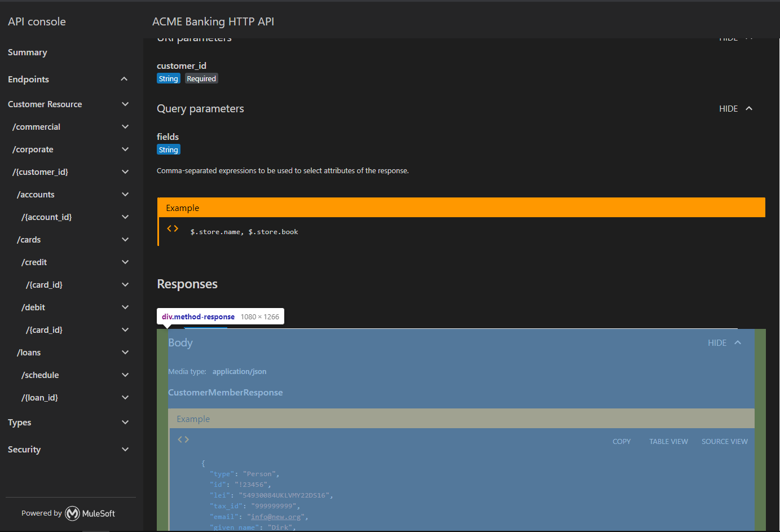Open the Types section label
Viewport: 780px width, 532px height.
click(x=20, y=423)
